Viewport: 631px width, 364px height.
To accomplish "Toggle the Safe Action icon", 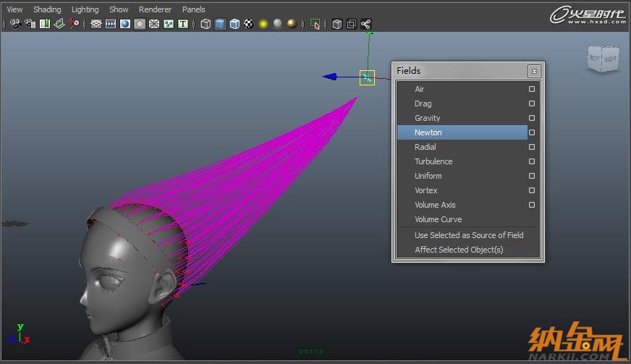I will 169,24.
